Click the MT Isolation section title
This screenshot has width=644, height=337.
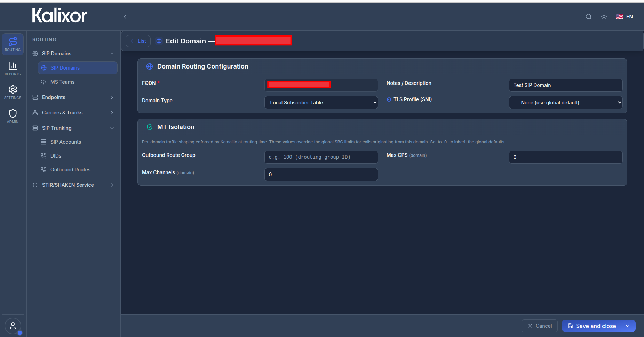click(x=176, y=127)
